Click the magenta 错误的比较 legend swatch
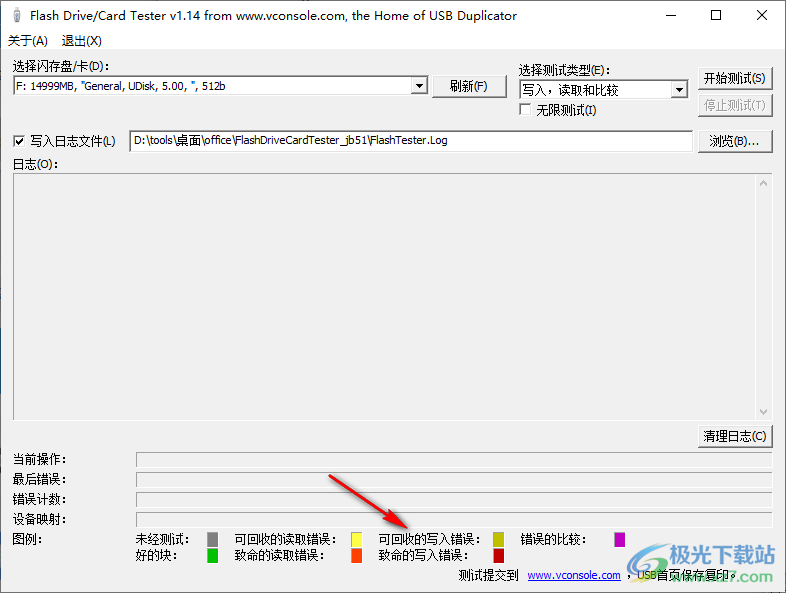Screen dimensions: 786x593 pos(620,539)
